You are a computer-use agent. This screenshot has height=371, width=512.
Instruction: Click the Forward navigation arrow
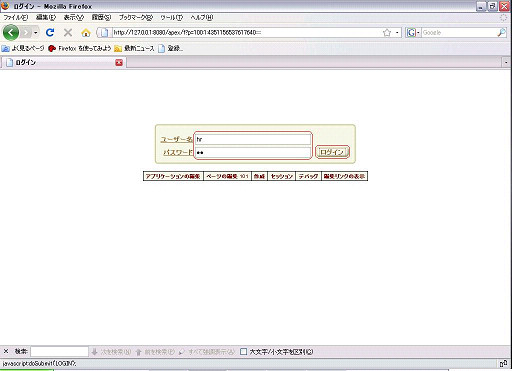(x=26, y=33)
